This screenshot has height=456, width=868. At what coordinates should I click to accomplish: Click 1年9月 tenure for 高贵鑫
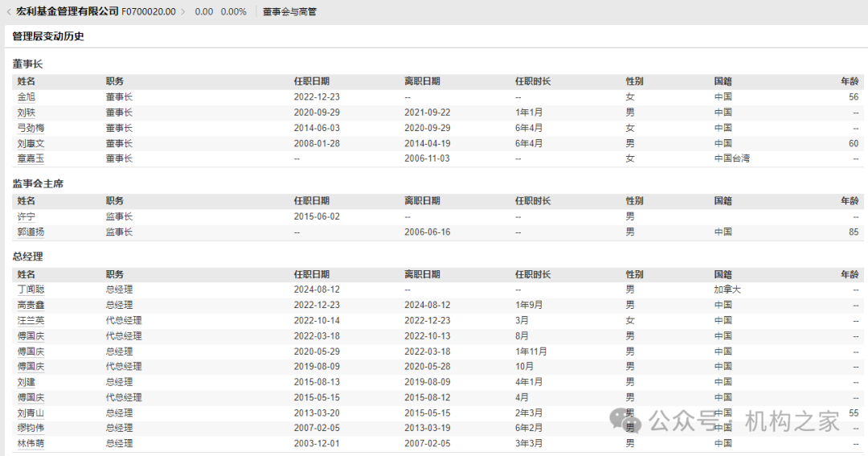click(x=529, y=305)
